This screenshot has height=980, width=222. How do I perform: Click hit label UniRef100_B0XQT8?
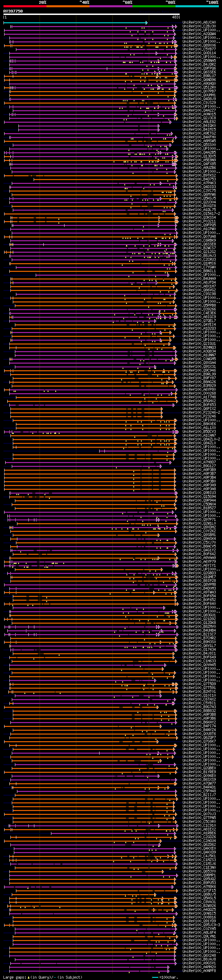point(199,206)
